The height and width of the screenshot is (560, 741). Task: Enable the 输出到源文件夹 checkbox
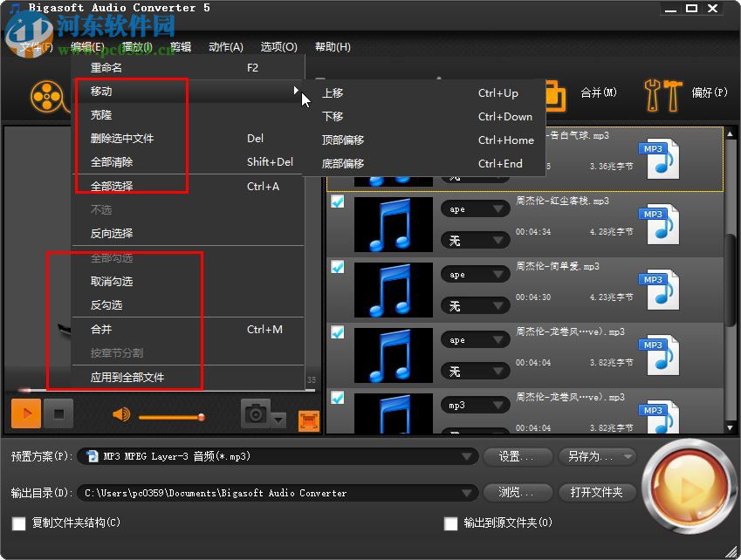450,523
